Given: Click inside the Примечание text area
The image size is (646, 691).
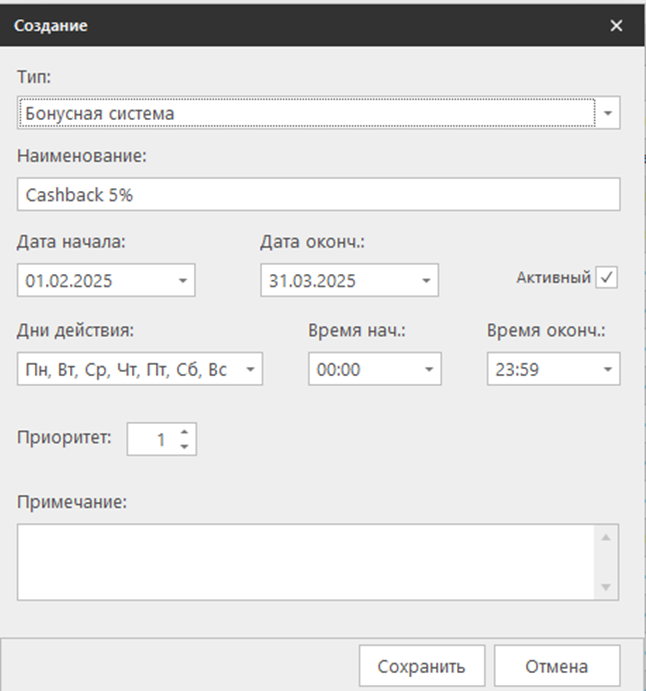Looking at the screenshot, I should [x=305, y=561].
